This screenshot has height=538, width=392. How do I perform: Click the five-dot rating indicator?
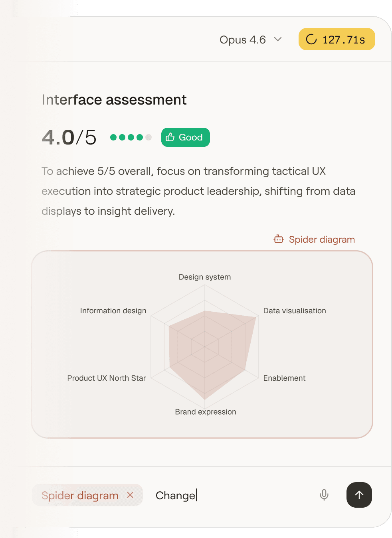pyautogui.click(x=131, y=137)
